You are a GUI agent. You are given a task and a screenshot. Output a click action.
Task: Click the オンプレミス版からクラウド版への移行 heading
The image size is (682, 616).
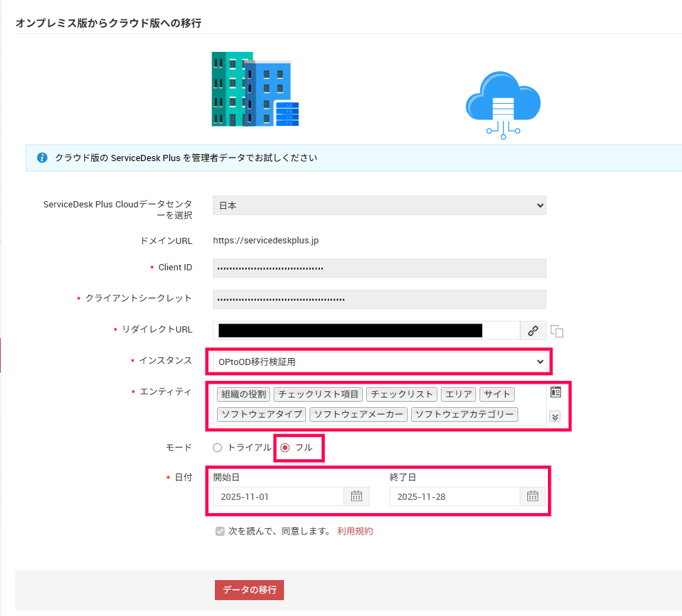(108, 23)
